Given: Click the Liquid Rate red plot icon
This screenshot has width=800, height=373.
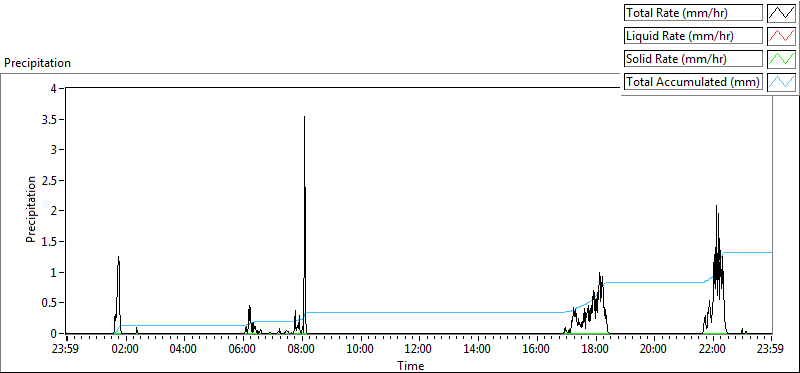Looking at the screenshot, I should (781, 36).
